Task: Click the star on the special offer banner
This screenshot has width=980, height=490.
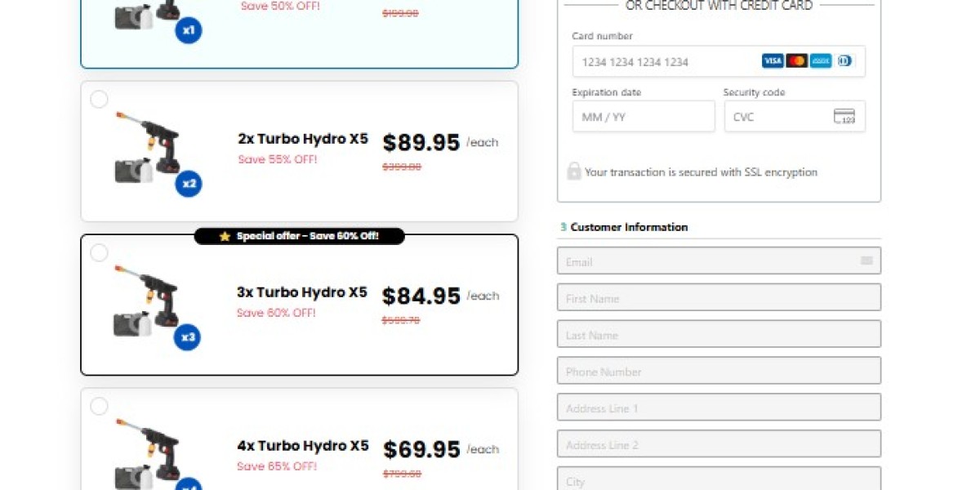Action: (x=223, y=236)
